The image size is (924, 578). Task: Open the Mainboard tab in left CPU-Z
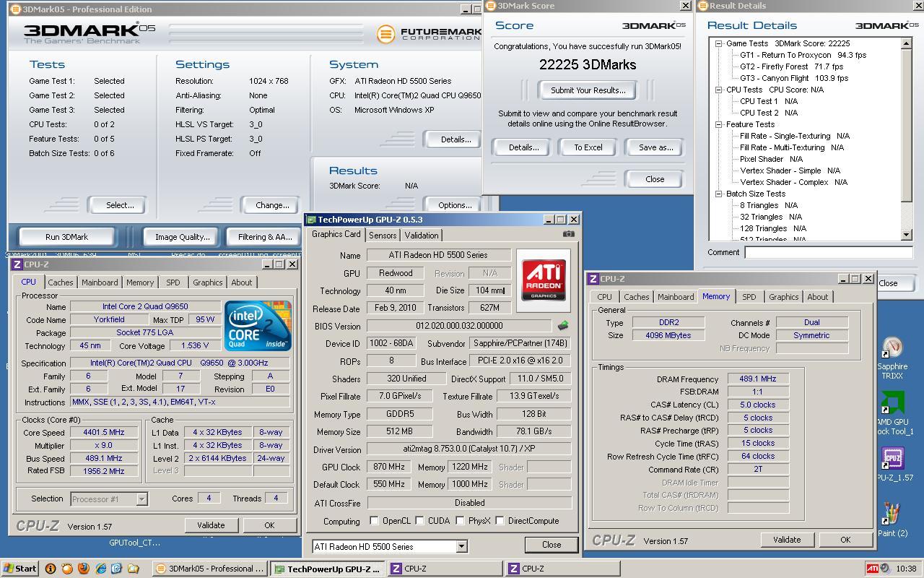pyautogui.click(x=100, y=282)
